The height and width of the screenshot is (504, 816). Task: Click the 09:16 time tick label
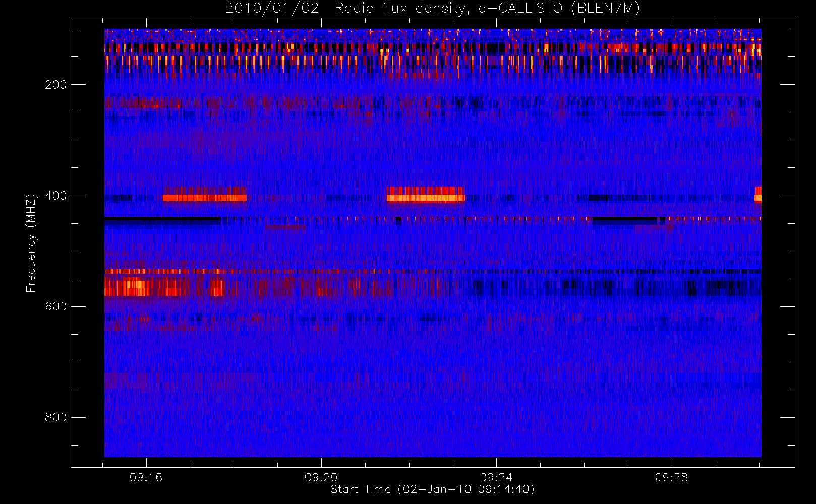coord(146,477)
